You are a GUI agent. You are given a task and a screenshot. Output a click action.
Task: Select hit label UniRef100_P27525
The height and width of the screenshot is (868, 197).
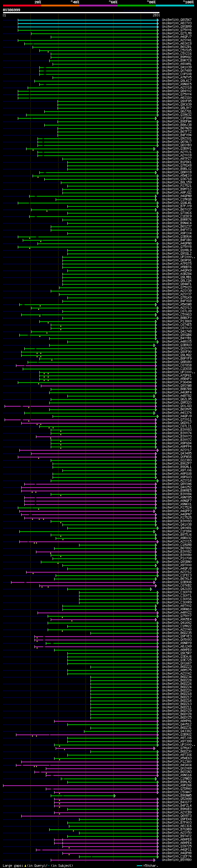pyautogui.click(x=177, y=518)
